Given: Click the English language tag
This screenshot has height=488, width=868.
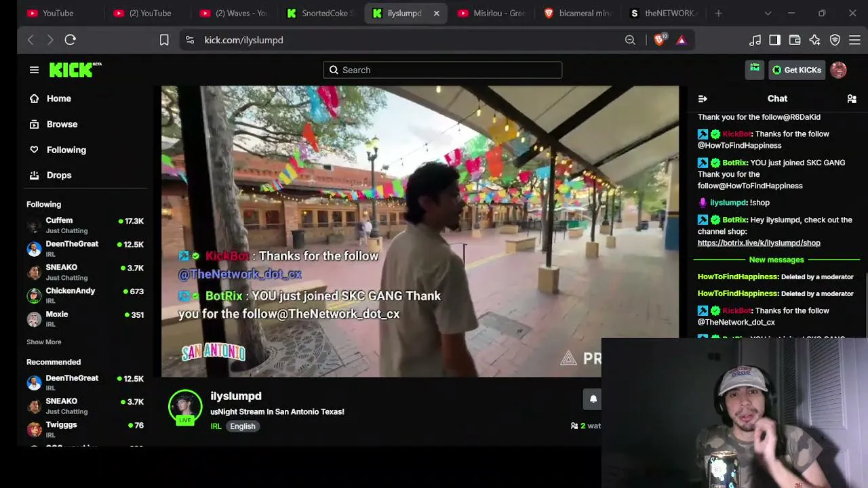Looking at the screenshot, I should point(242,426).
